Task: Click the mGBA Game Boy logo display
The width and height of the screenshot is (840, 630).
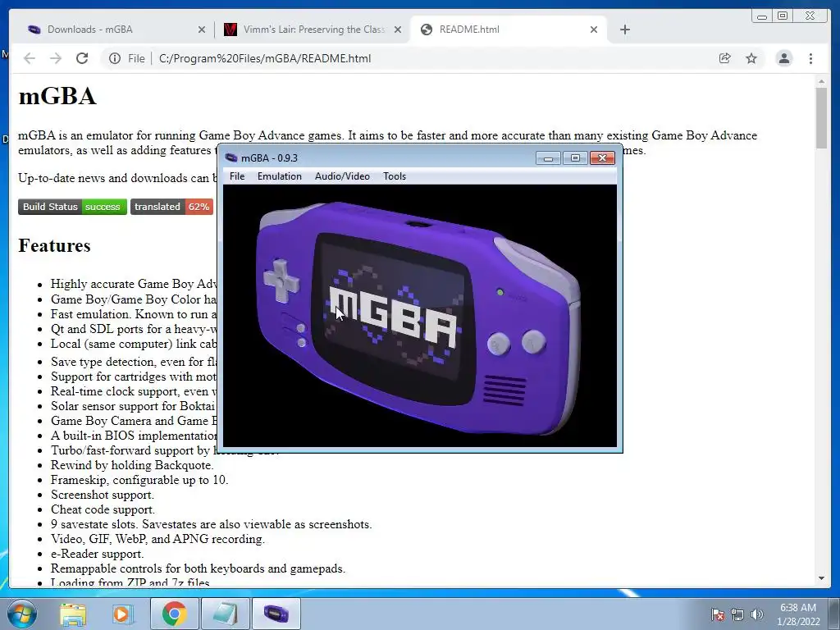Action: point(419,316)
